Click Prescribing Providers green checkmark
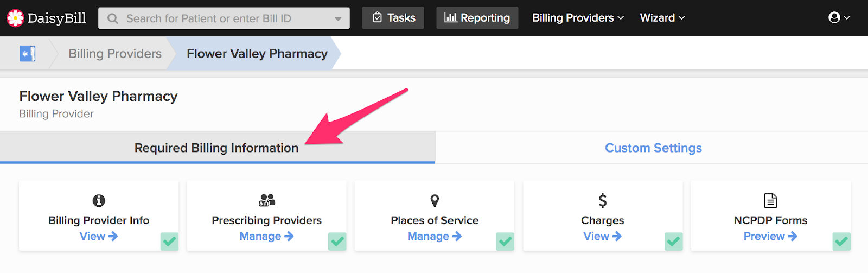 click(x=337, y=241)
